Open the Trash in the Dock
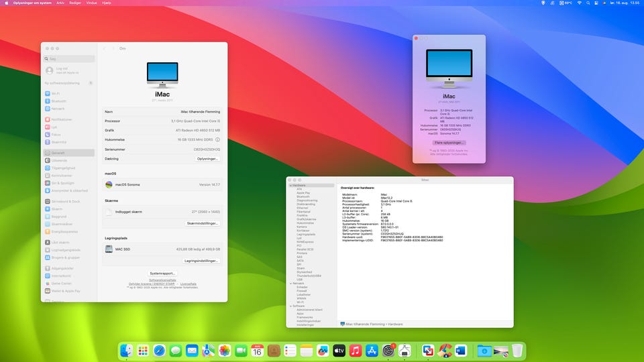The height and width of the screenshot is (362, 644). 517,350
